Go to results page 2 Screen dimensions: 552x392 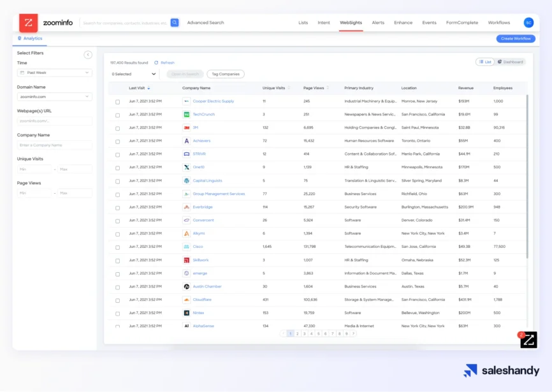[x=298, y=333]
